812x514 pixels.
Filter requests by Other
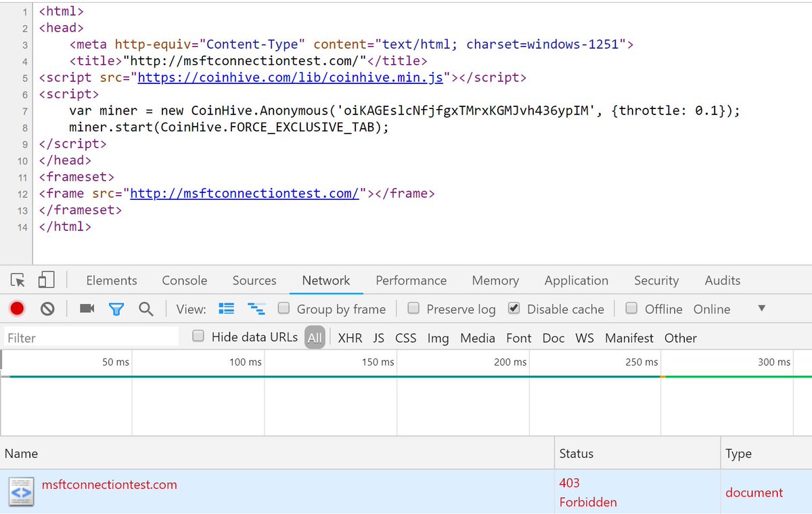pos(681,338)
